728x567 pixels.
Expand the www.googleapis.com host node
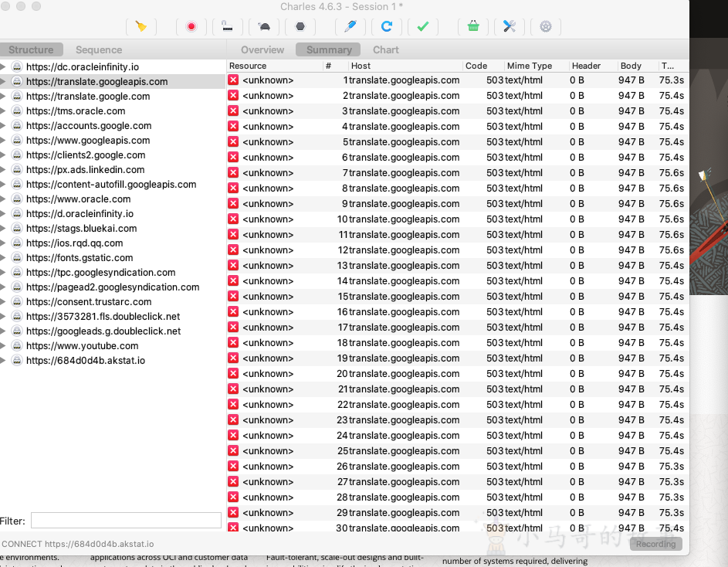point(3,141)
